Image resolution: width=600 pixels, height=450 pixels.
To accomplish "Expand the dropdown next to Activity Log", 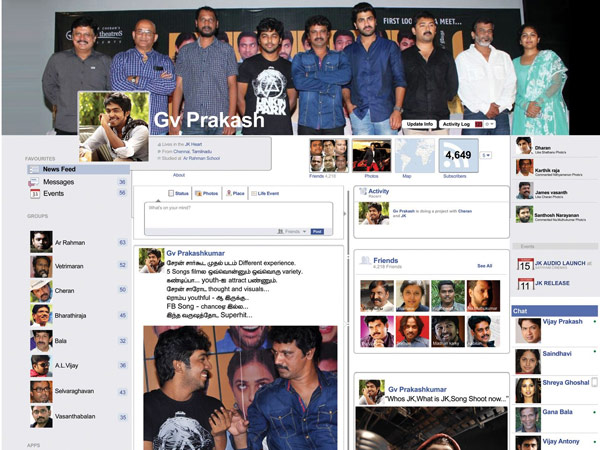I will pyautogui.click(x=490, y=124).
